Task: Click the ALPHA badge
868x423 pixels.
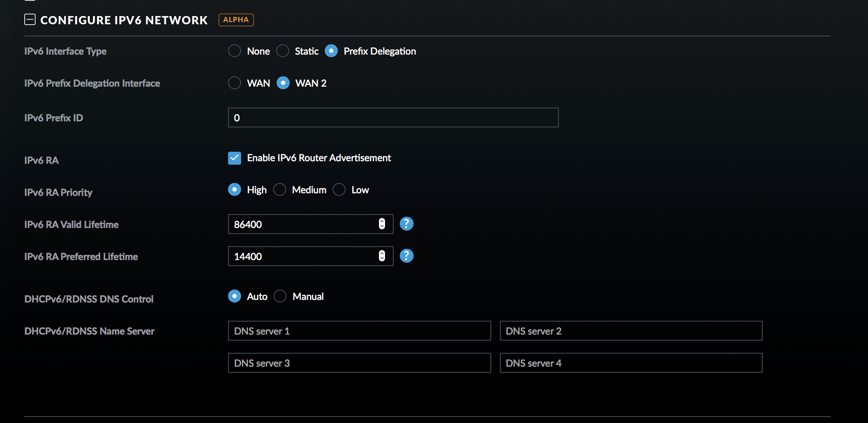Action: tap(236, 20)
